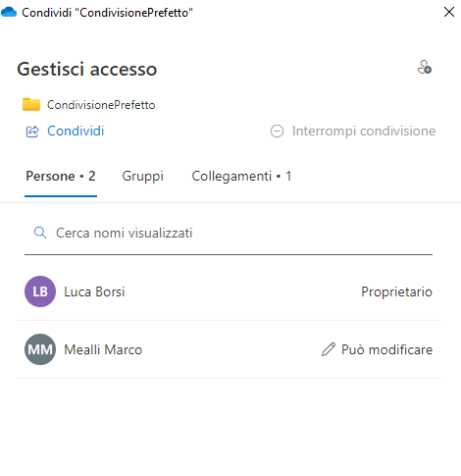Click the Condividi link
The height and width of the screenshot is (476, 461).
(x=76, y=131)
